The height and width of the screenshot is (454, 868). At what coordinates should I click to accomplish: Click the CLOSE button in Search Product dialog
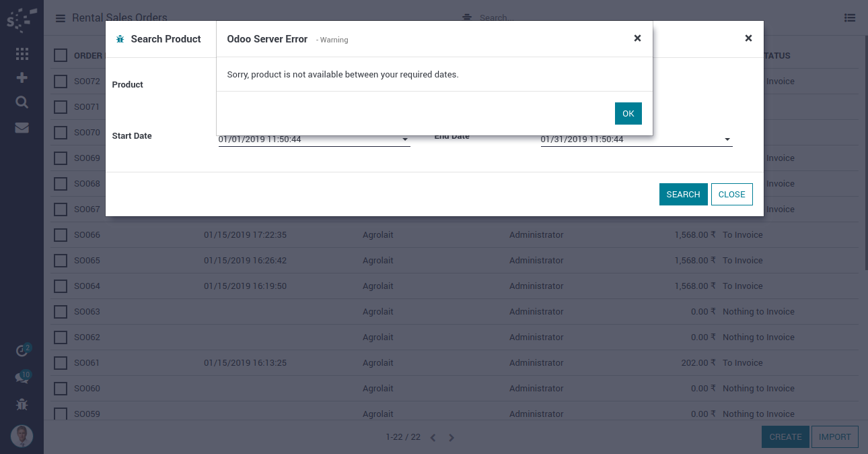click(x=731, y=194)
